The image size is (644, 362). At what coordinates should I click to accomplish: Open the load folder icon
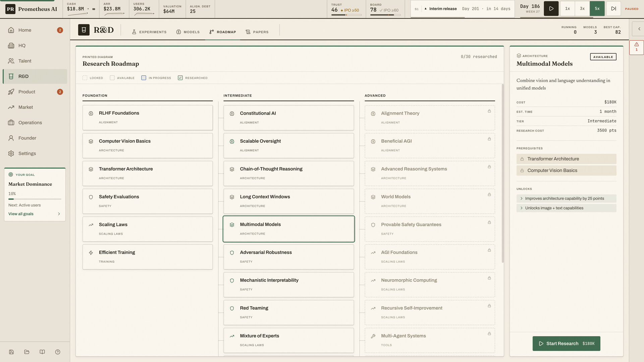(x=27, y=352)
